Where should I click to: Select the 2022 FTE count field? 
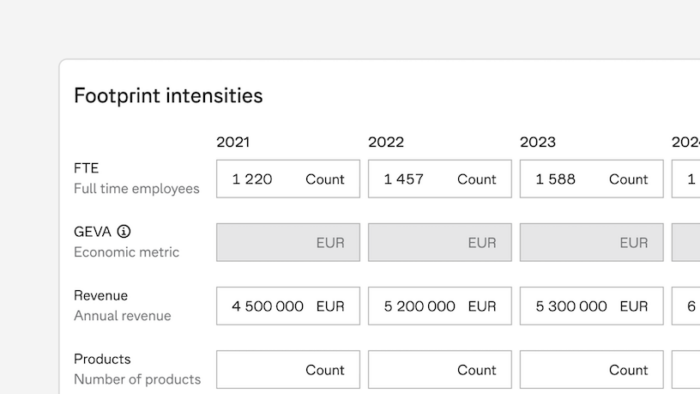440,179
